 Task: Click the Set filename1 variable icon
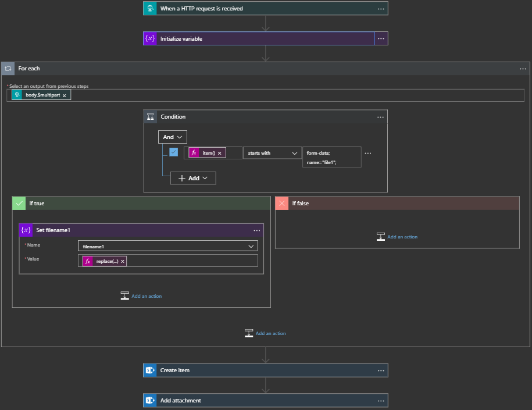tap(26, 230)
